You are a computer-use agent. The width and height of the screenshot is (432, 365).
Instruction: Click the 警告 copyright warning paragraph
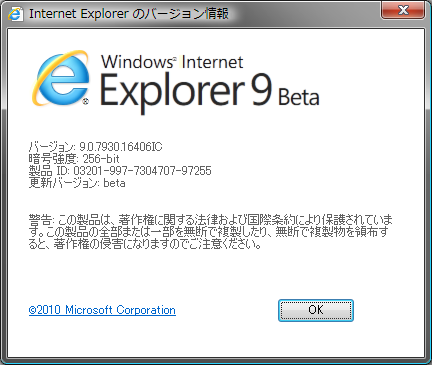(x=210, y=232)
